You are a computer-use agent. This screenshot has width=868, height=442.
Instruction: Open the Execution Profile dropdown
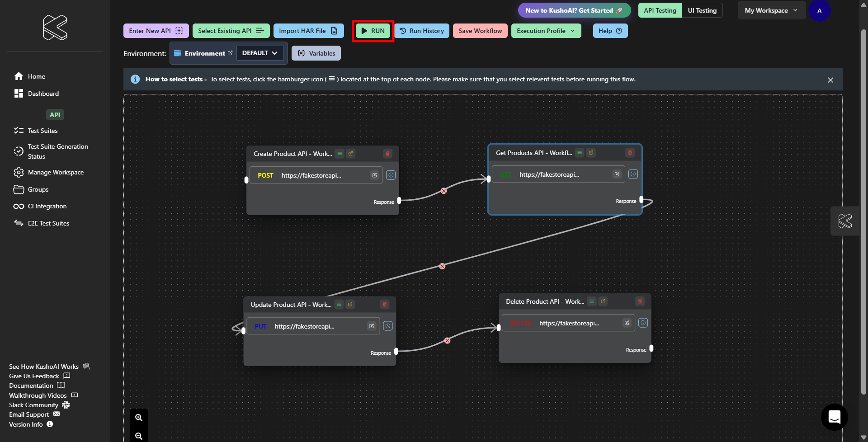(546, 31)
